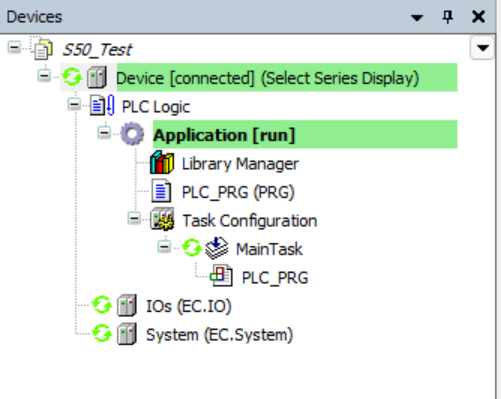This screenshot has height=399, width=501.
Task: Select the PLC Logic tree item
Action: click(156, 107)
